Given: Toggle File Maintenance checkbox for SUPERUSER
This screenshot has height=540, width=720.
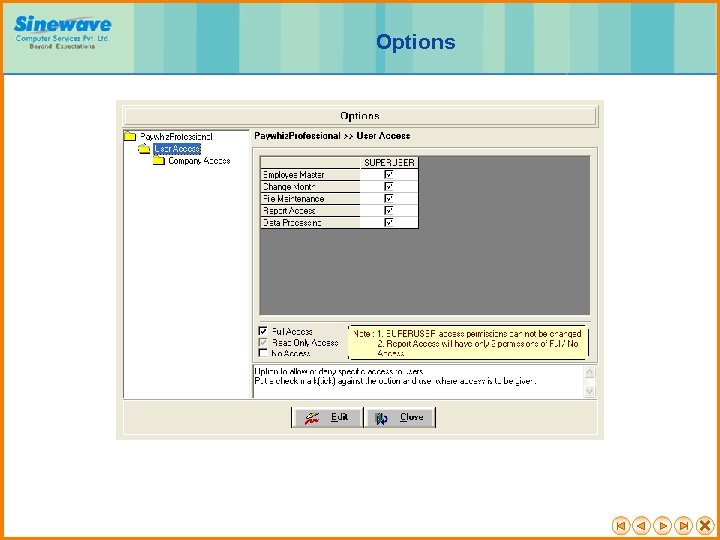Looking at the screenshot, I should pyautogui.click(x=389, y=198).
